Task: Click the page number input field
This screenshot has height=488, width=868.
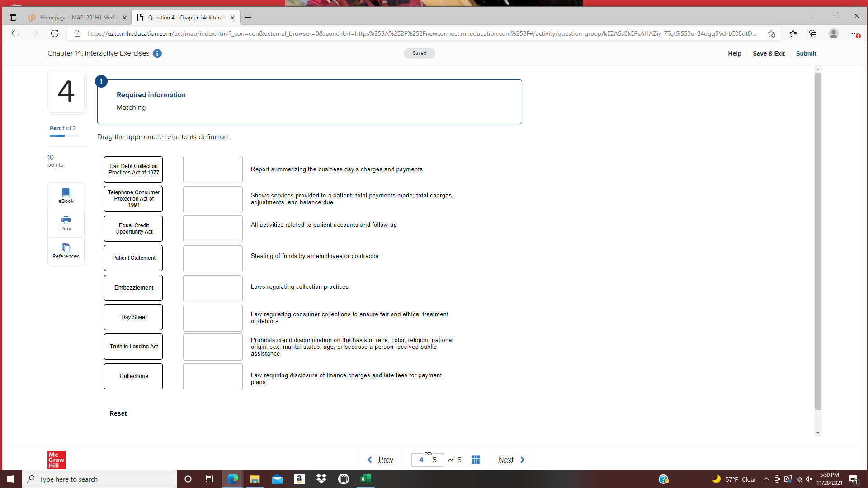Action: pyautogui.click(x=427, y=460)
